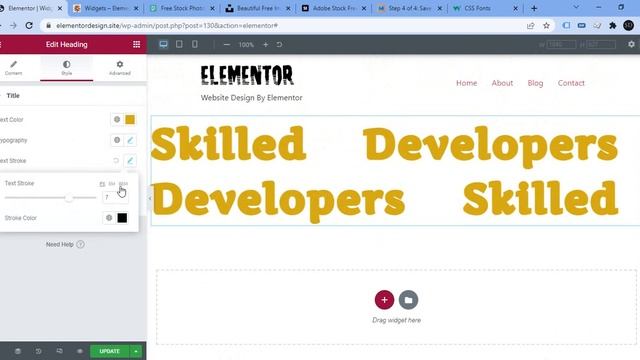Click the green UPDATE button

[109, 351]
